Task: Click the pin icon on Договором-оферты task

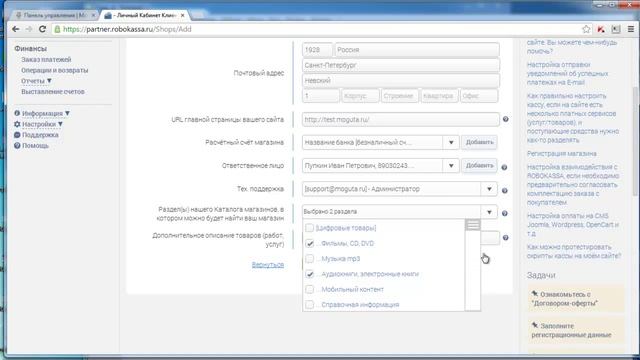Action: (535, 294)
